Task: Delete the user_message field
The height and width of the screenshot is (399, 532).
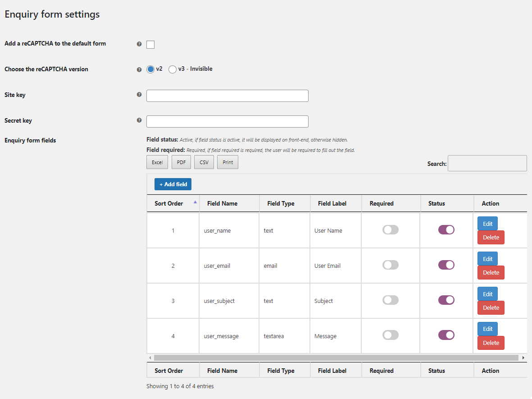Action: 491,343
